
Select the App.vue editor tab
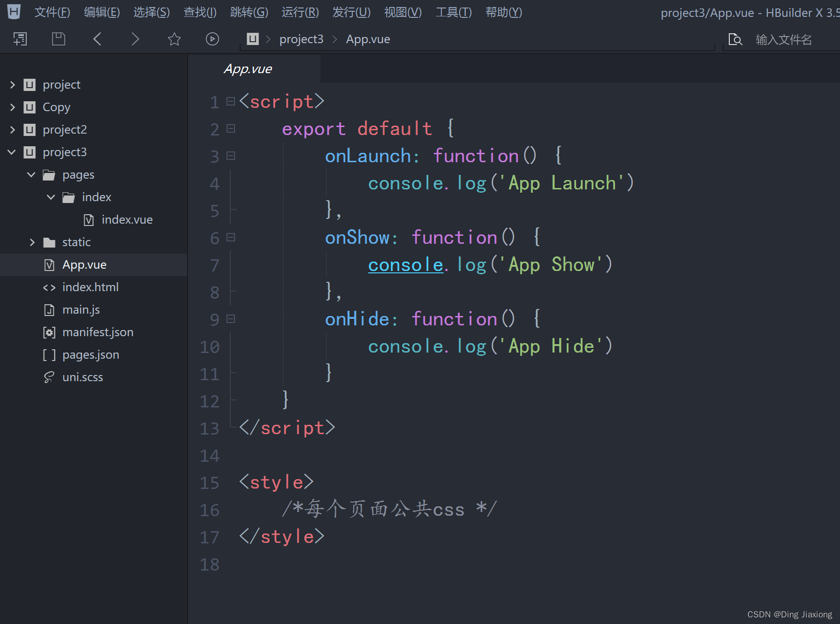pos(255,69)
